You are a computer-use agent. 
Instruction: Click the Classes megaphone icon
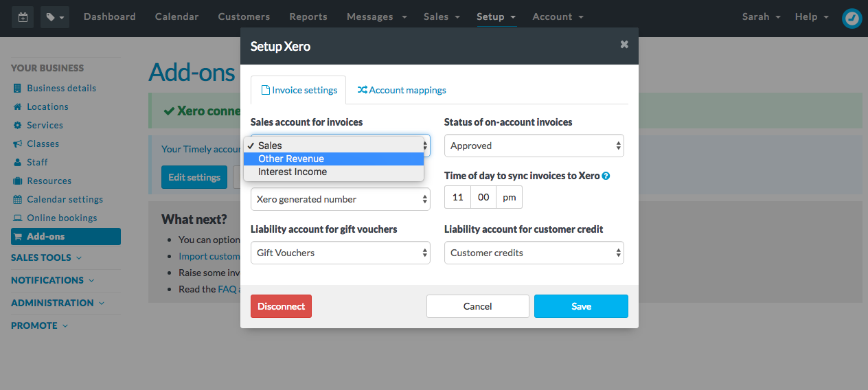18,144
